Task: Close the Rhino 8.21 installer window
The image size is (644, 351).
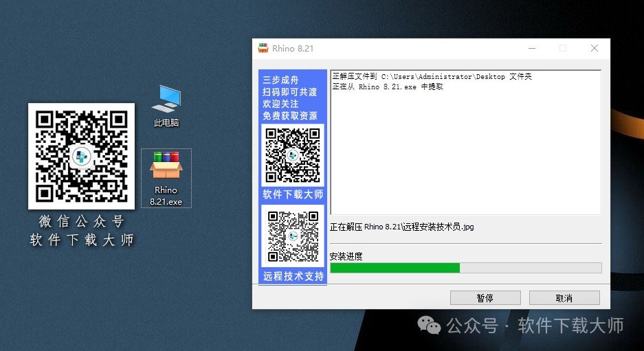Action: 595,49
